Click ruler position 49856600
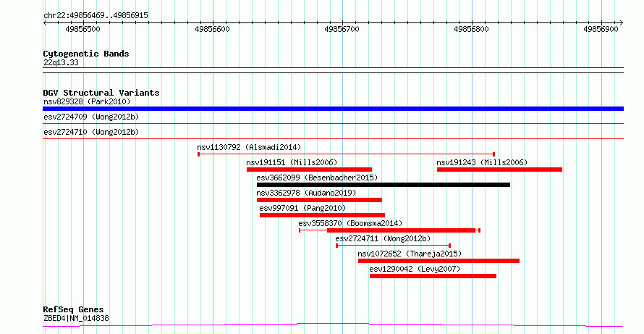The image size is (644, 334). (x=212, y=29)
